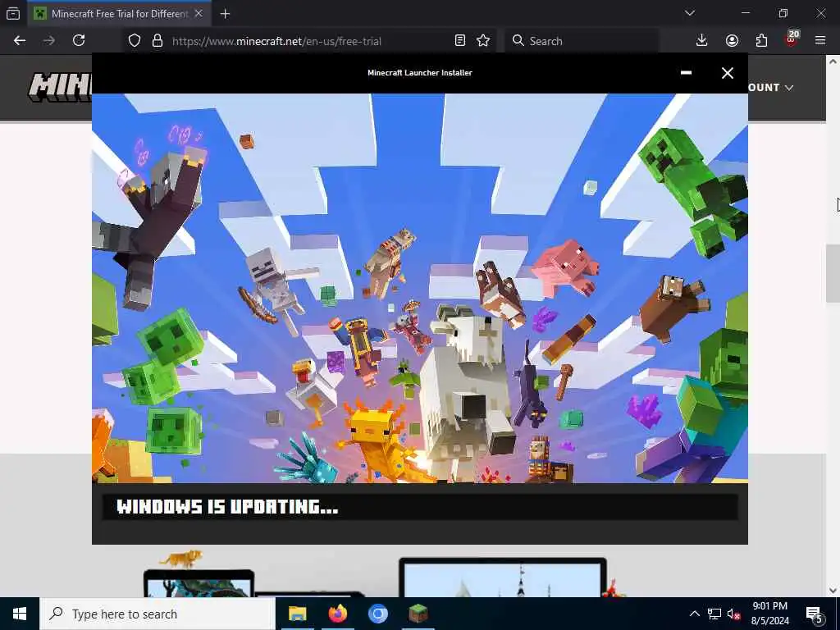Image resolution: width=840 pixels, height=630 pixels.
Task: Close the Minecraft Free Trial tab
Action: [x=199, y=13]
